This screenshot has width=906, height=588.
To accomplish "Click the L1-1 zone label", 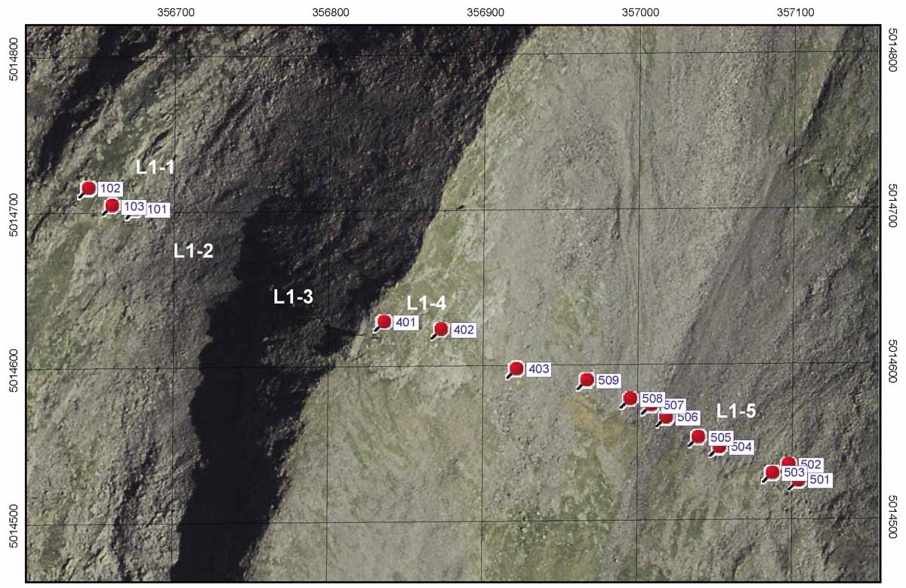I will [156, 168].
